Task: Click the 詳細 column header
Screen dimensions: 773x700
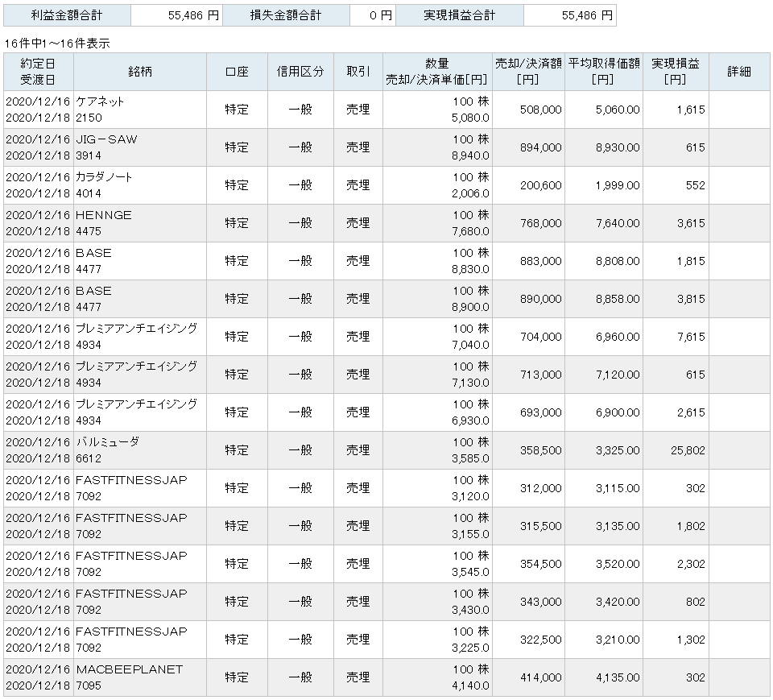Action: (x=739, y=72)
